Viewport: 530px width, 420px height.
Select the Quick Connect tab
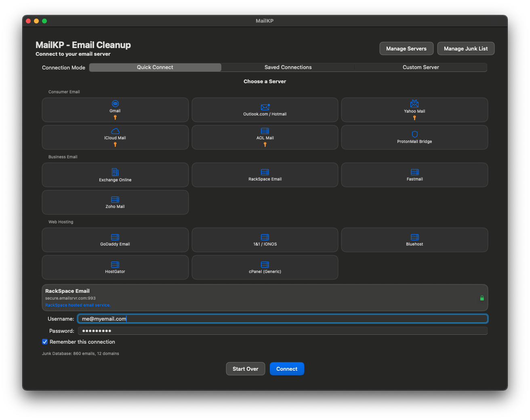[x=155, y=67]
